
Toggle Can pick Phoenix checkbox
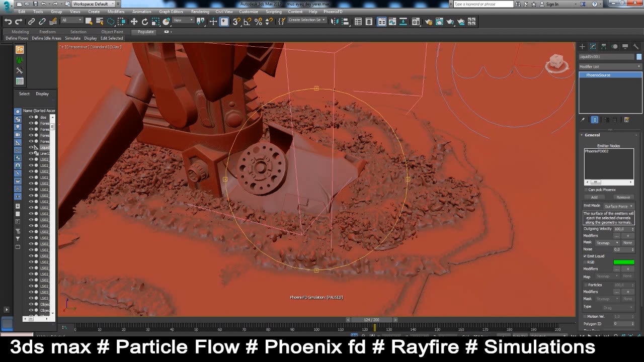pos(586,190)
